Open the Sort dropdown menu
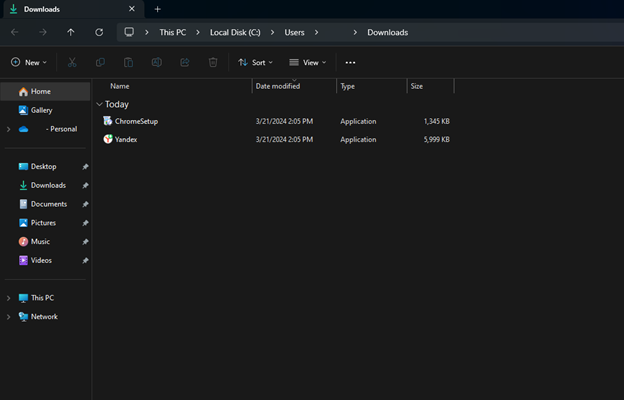This screenshot has height=400, width=624. [256, 62]
